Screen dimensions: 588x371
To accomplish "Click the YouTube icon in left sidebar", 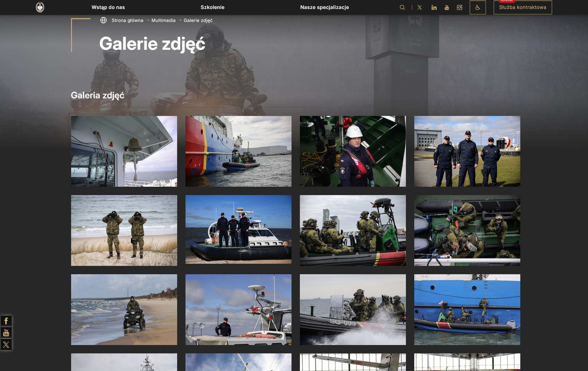I will click(x=6, y=333).
